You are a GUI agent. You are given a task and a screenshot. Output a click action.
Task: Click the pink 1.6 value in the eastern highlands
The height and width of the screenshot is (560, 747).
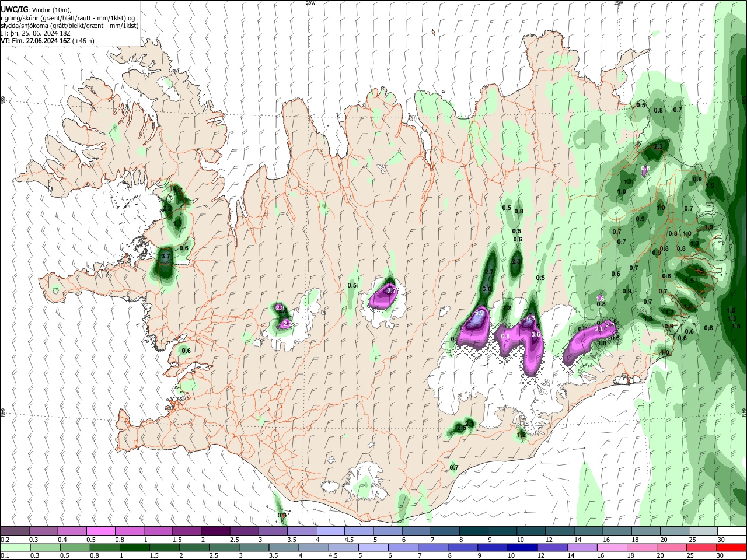point(600,298)
